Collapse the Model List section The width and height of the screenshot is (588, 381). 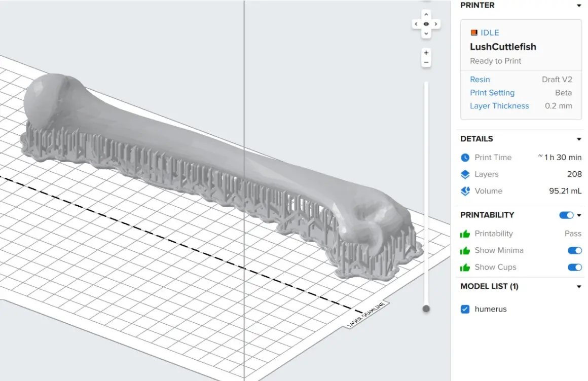tap(579, 287)
